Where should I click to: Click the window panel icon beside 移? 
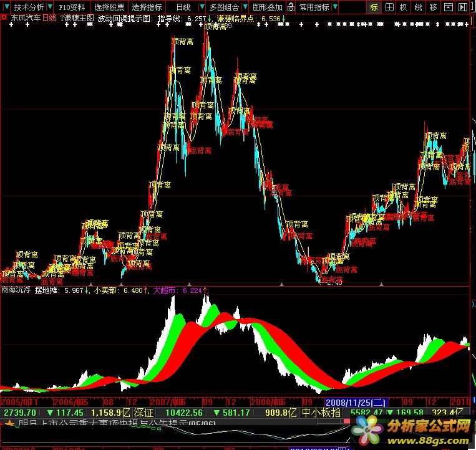(x=449, y=7)
